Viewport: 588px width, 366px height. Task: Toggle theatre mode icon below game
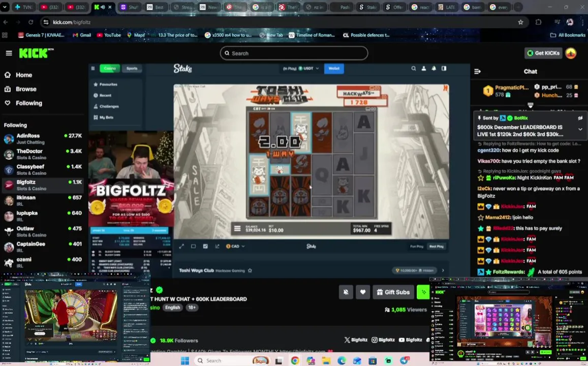[194, 247]
